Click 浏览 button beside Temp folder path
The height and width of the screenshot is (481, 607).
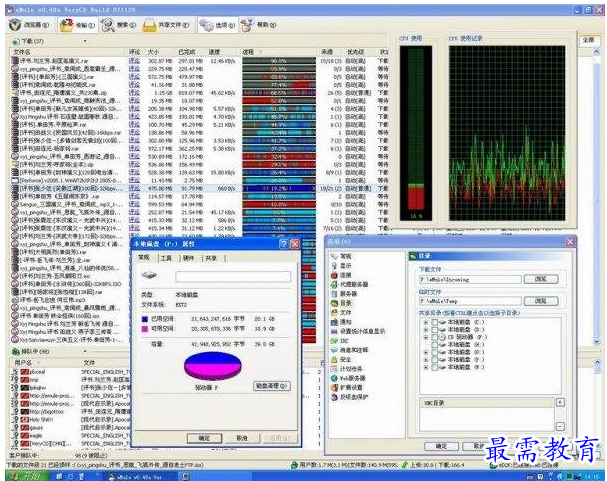(541, 301)
